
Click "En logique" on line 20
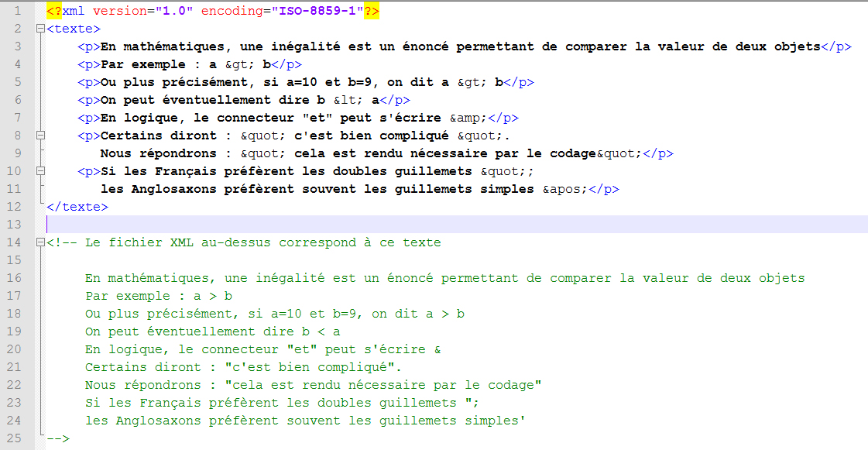tap(123, 349)
